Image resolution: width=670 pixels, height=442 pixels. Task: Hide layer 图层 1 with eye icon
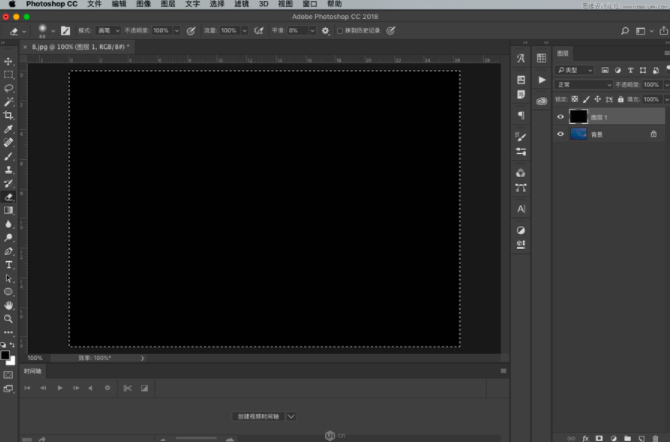click(x=560, y=117)
